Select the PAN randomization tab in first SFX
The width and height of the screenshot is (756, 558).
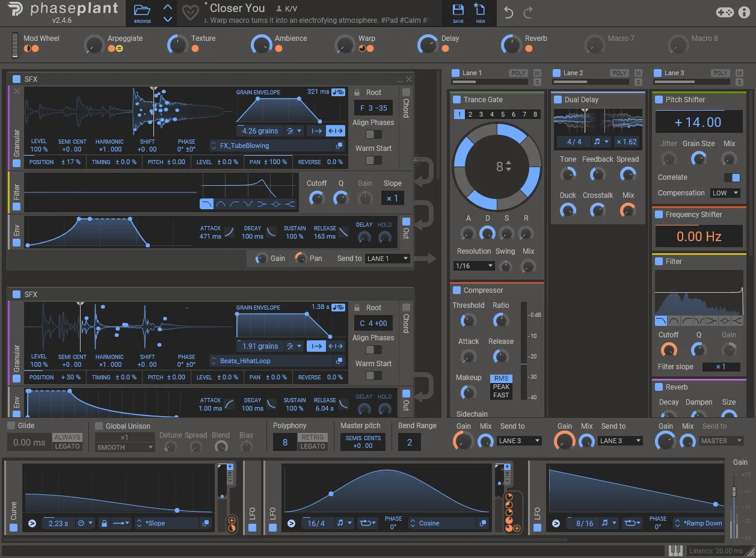pos(268,162)
